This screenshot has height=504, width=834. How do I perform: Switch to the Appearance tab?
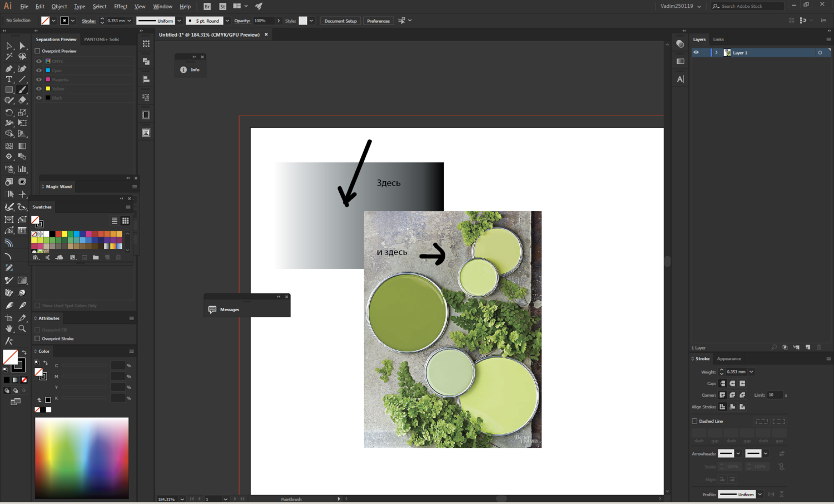tap(728, 359)
